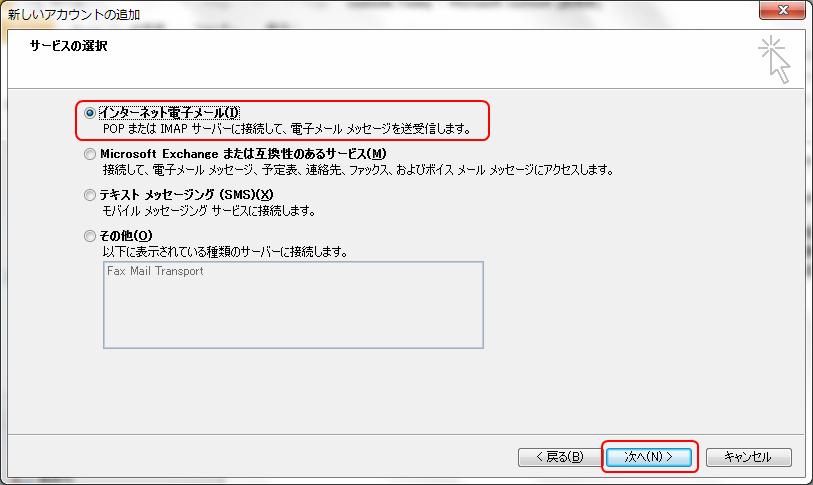Viewport: 813px width, 485px height.
Task: Select Microsoft Exchange radio option
Action: 90,154
